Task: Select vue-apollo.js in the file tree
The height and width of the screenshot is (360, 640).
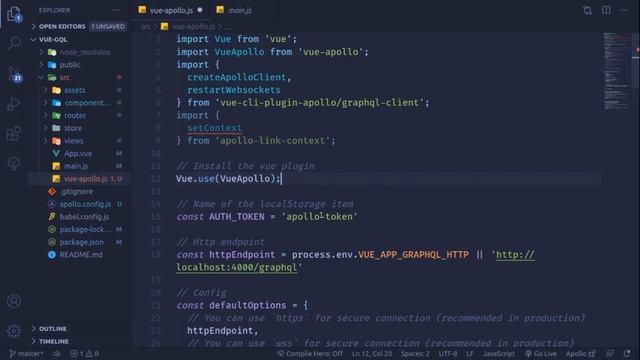Action: point(85,179)
